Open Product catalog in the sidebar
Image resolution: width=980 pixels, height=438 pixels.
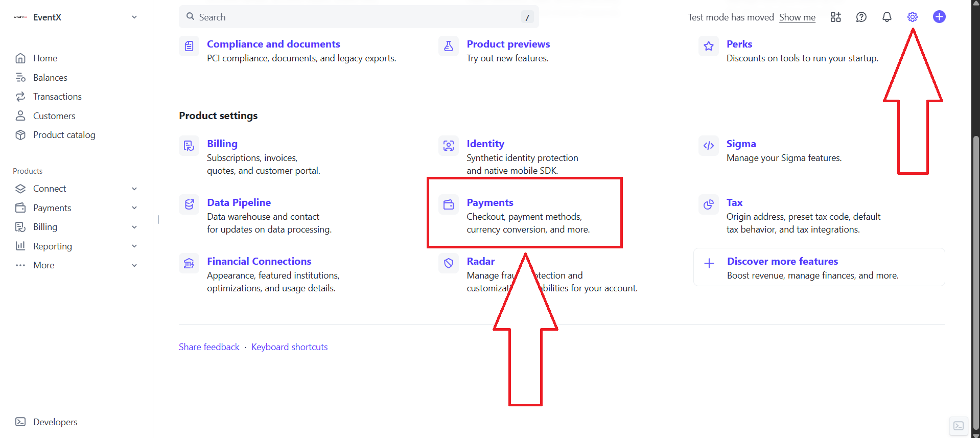64,135
